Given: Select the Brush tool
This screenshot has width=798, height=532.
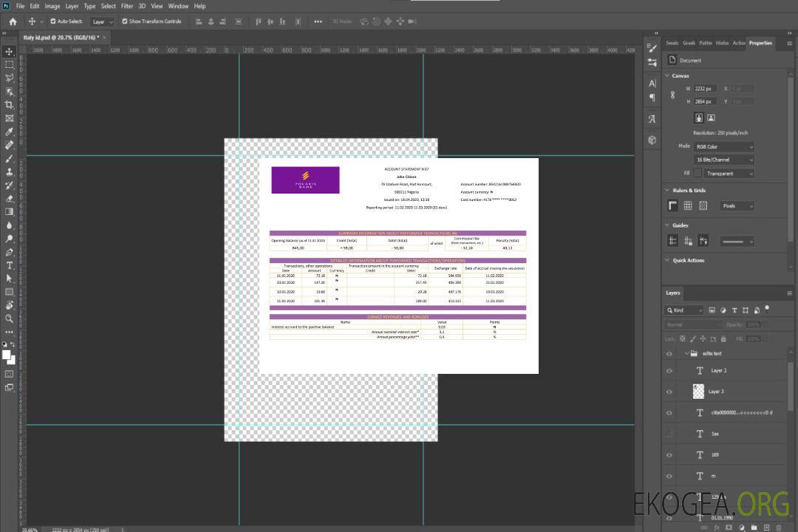Looking at the screenshot, I should [9, 158].
